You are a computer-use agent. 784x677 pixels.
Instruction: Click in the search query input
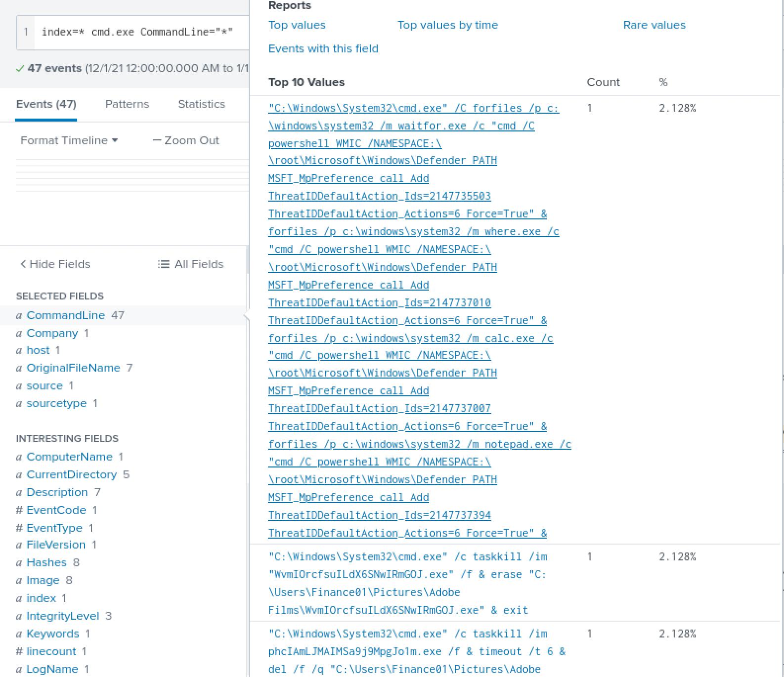141,32
